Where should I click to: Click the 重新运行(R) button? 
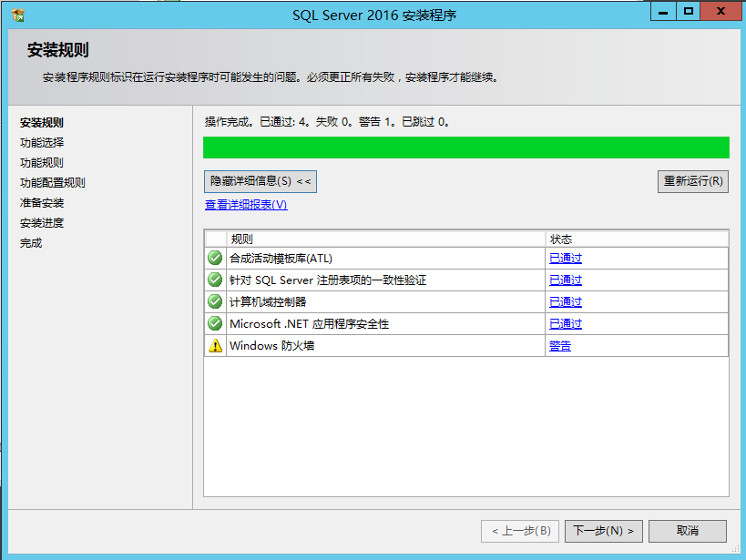692,181
